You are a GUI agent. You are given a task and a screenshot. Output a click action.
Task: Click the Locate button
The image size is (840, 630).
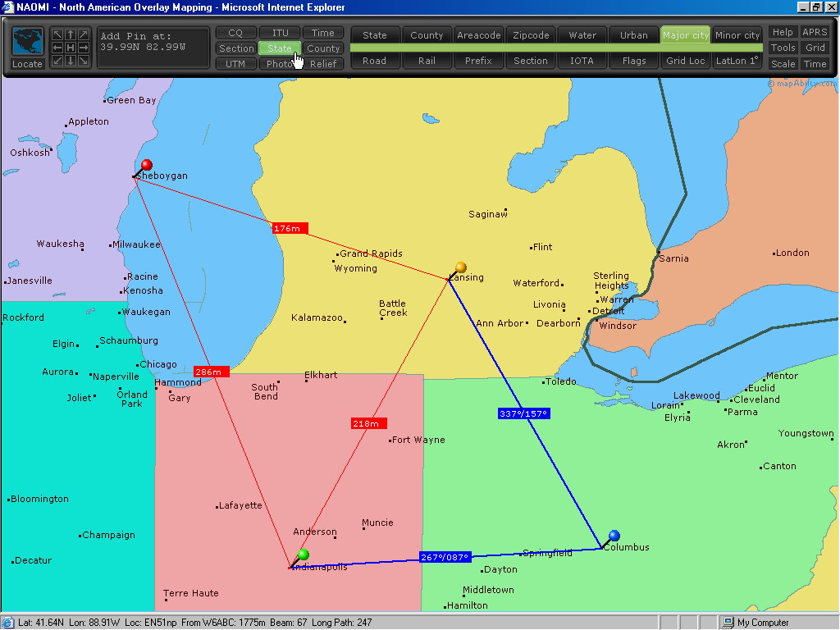27,64
